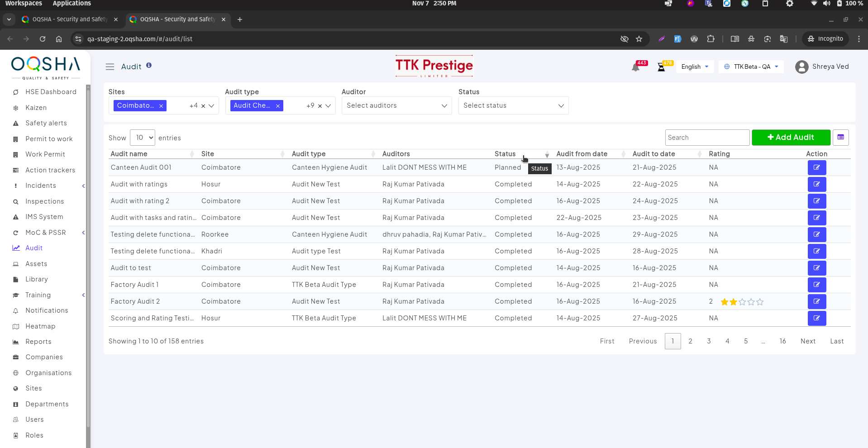Click the Audit info icon
868x448 pixels.
(149, 66)
